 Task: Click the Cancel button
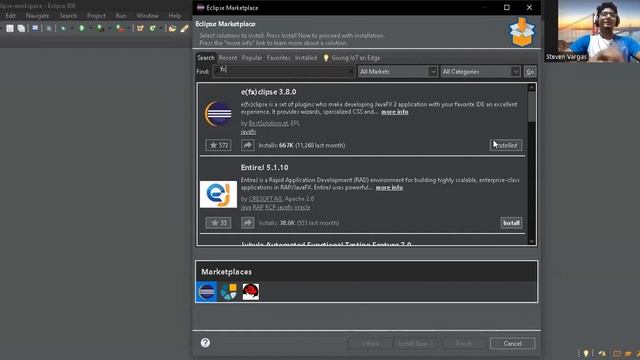(x=512, y=344)
